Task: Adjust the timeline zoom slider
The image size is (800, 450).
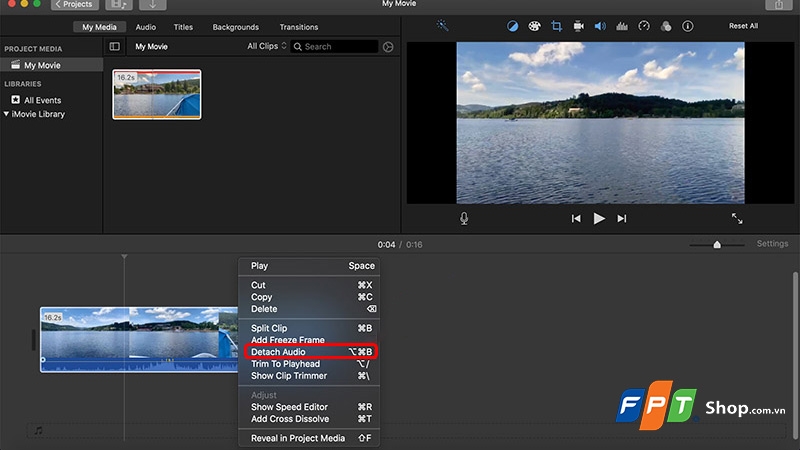Action: [x=717, y=244]
